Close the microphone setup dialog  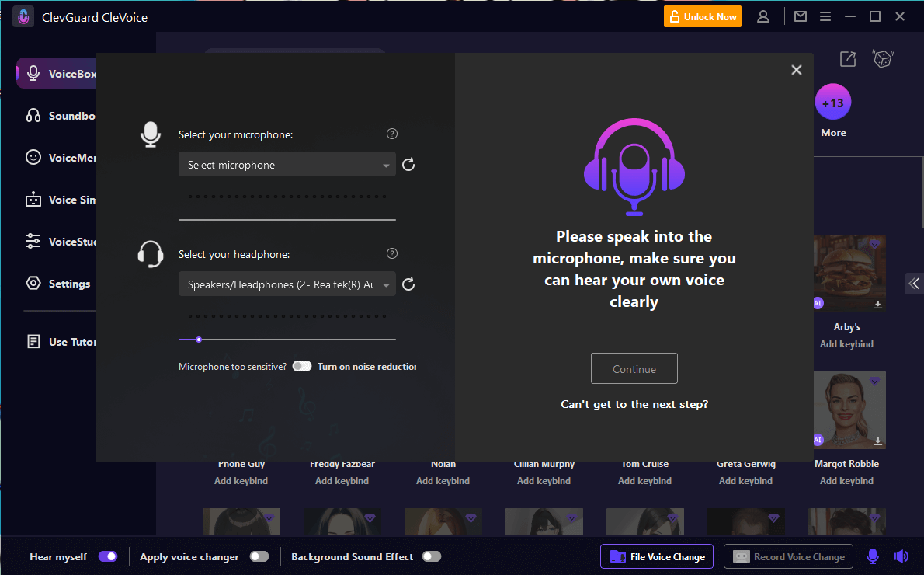point(796,70)
